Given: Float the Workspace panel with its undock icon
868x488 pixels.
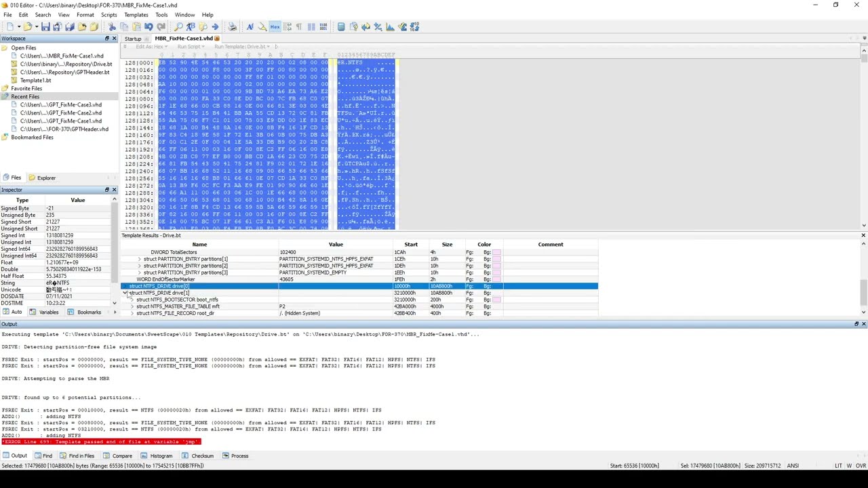Looking at the screenshot, I should tap(106, 39).
